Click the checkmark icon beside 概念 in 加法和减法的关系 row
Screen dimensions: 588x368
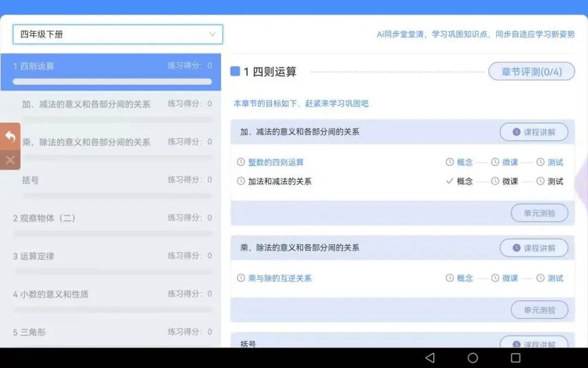pos(450,181)
